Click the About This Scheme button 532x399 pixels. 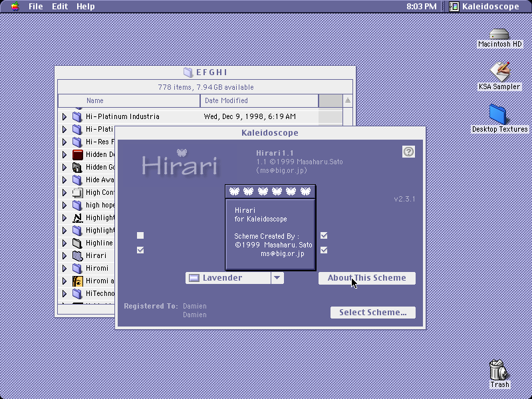[367, 278]
